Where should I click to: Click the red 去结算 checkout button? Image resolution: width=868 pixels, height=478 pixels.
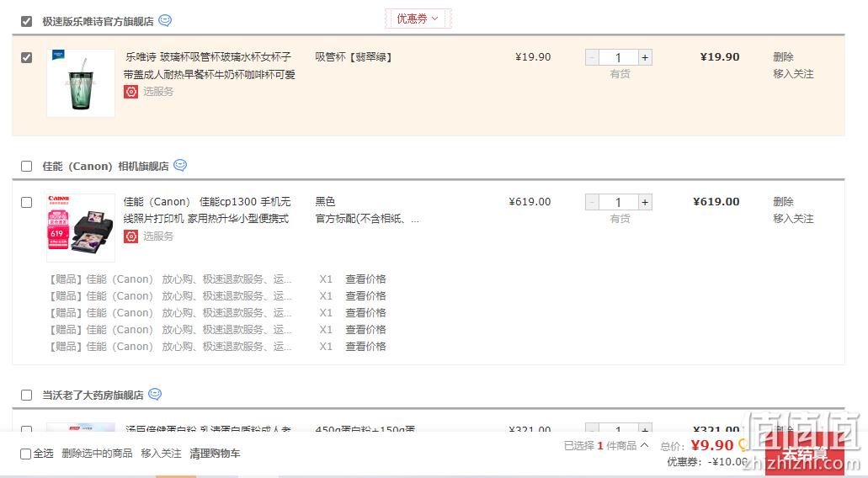click(x=806, y=454)
